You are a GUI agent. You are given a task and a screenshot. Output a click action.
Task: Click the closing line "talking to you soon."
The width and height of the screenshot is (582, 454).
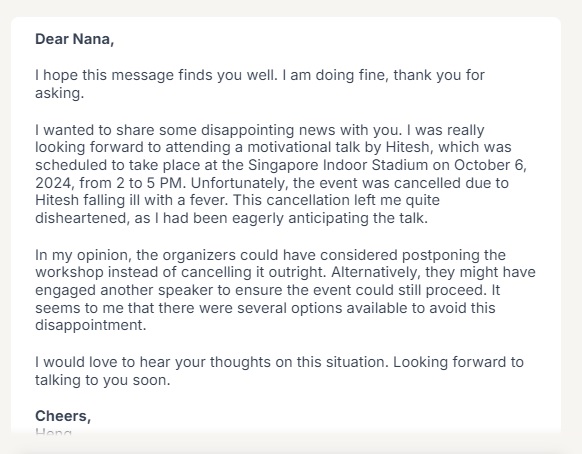point(102,380)
